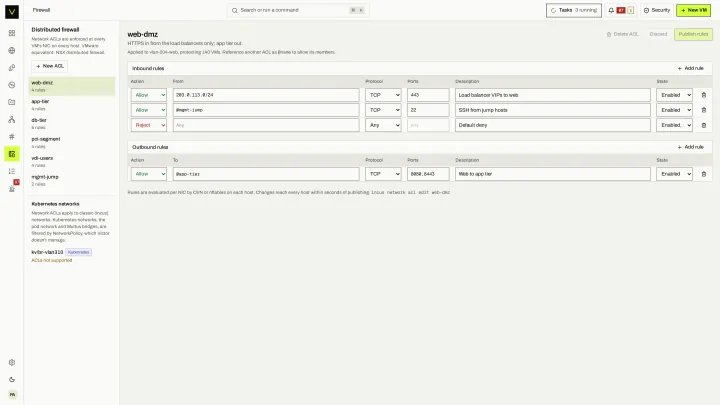Edit the From field @mgmt-jump

(x=266, y=110)
